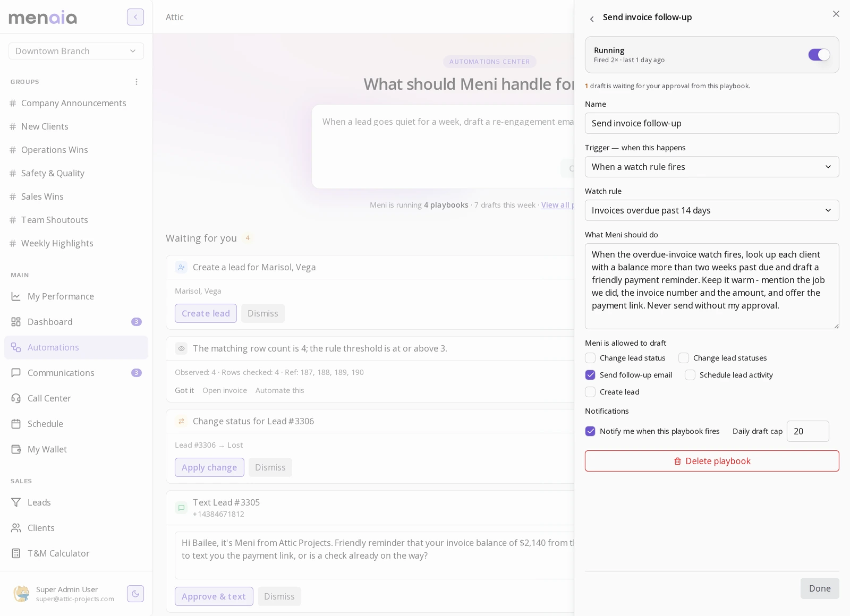Select Automations in the main menu
The height and width of the screenshot is (616, 850).
(76, 347)
